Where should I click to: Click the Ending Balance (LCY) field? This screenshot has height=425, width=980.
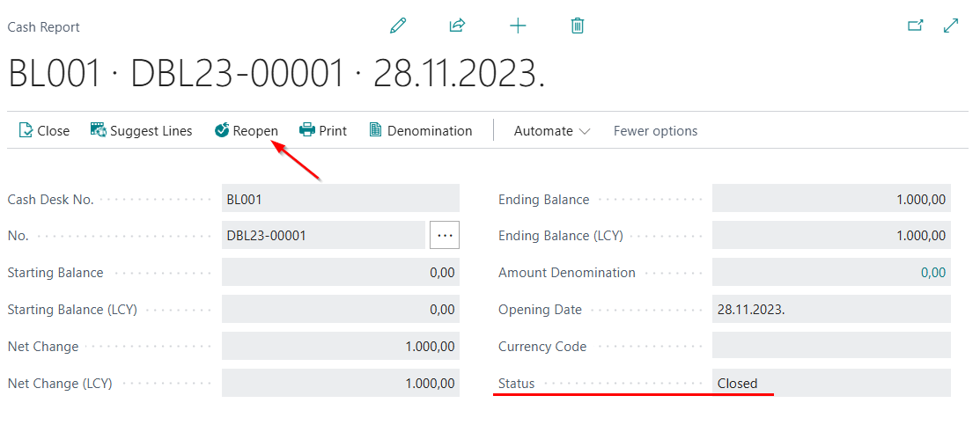[831, 235]
